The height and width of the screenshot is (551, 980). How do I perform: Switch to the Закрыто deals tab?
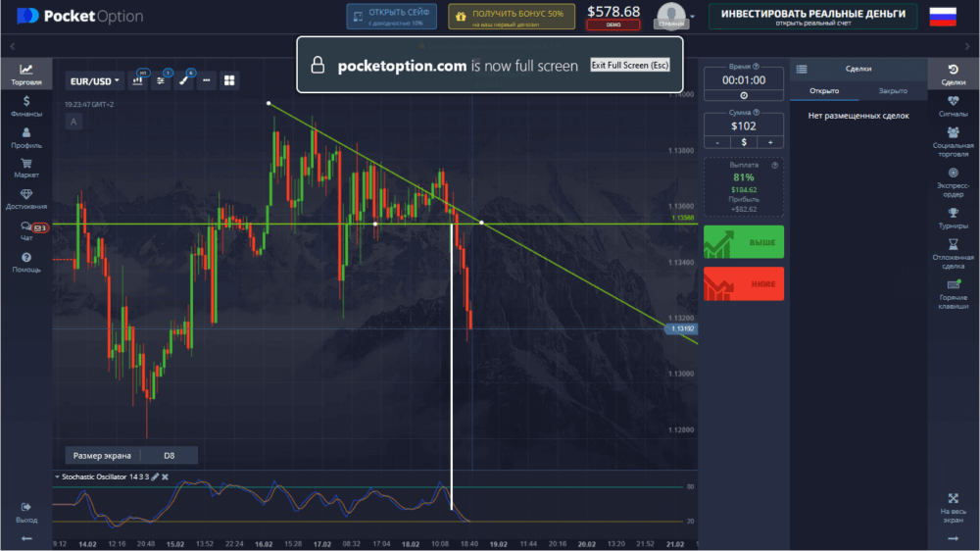[892, 90]
